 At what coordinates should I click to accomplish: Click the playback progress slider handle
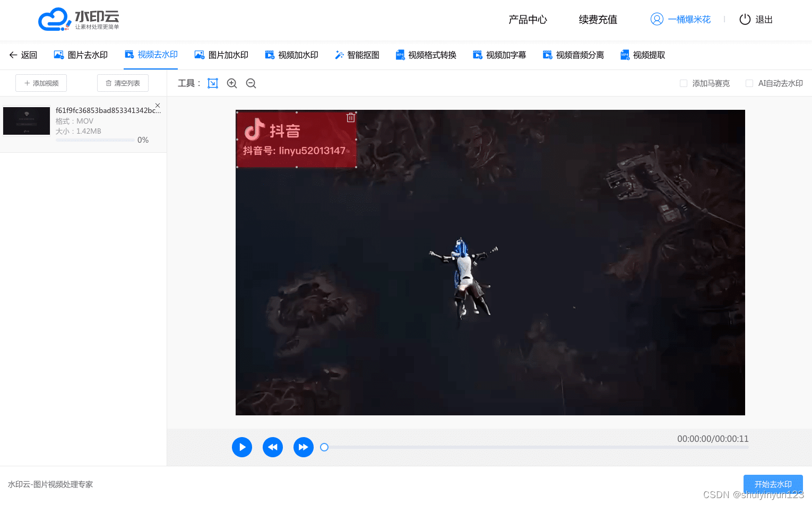pyautogui.click(x=324, y=447)
